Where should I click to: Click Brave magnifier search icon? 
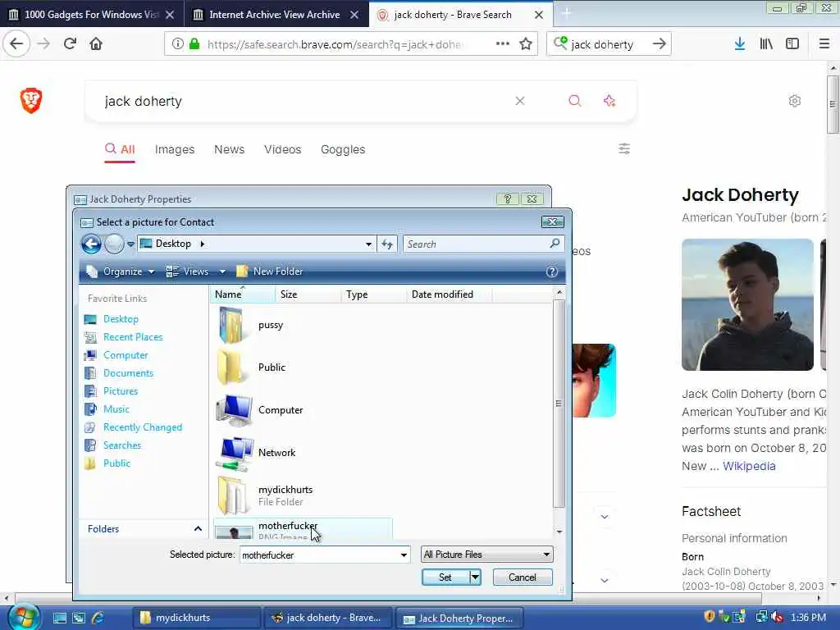point(575,101)
